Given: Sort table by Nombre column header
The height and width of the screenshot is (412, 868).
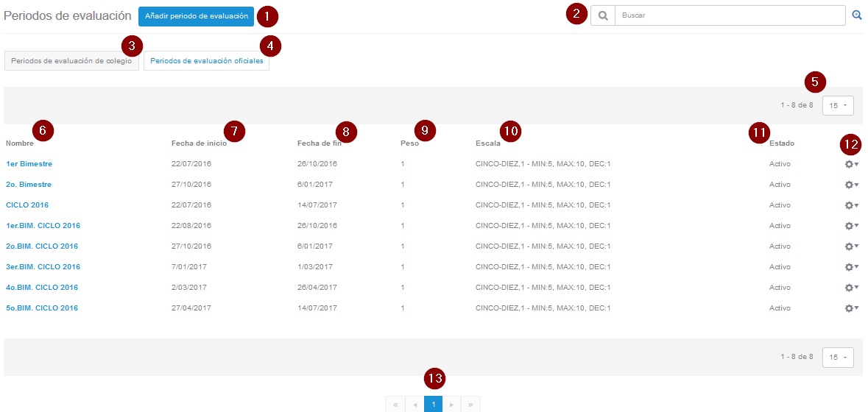Looking at the screenshot, I should (20, 143).
